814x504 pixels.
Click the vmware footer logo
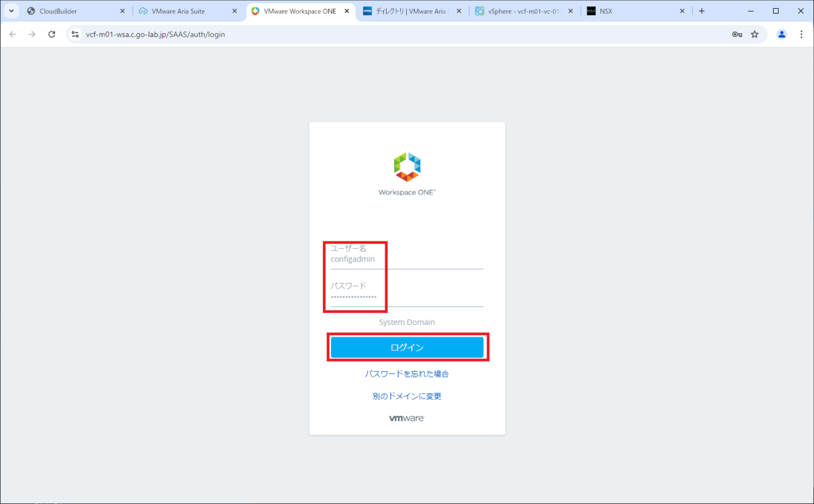[x=407, y=418]
